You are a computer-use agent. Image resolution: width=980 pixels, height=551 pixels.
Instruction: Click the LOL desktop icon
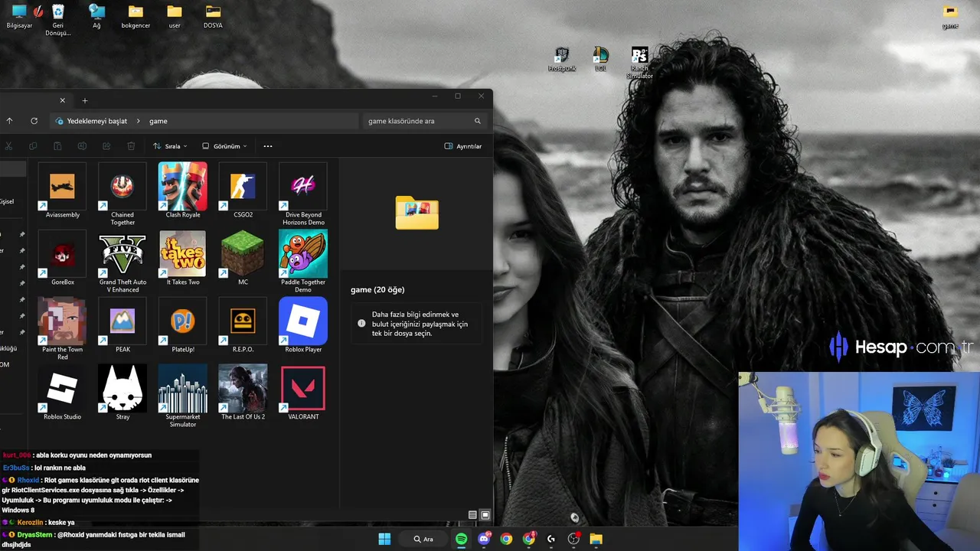tap(600, 60)
